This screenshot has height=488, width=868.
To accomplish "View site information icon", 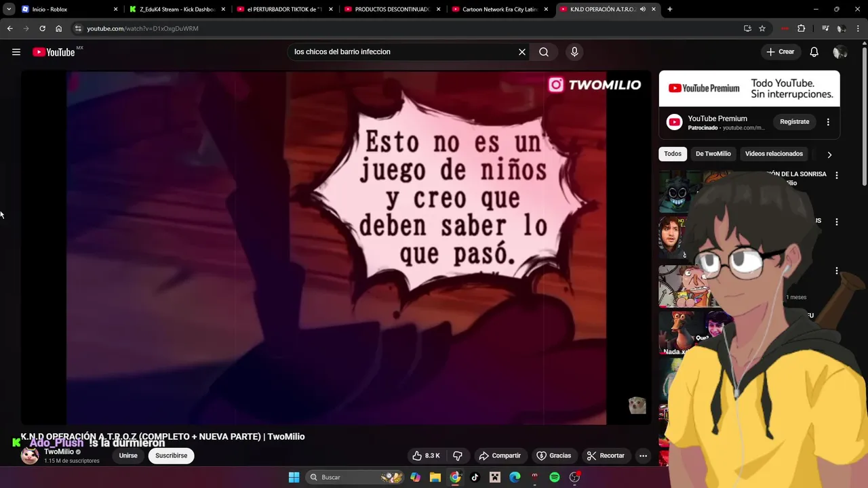I will [78, 28].
